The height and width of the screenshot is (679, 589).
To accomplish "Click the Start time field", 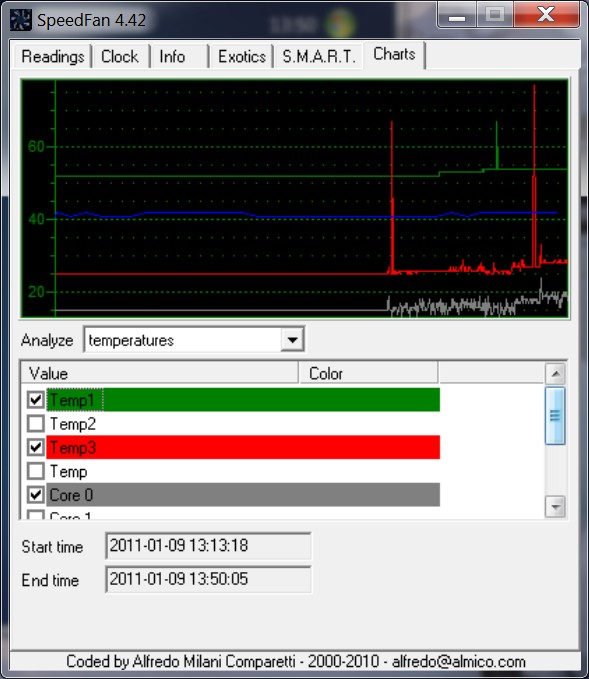I will [208, 546].
